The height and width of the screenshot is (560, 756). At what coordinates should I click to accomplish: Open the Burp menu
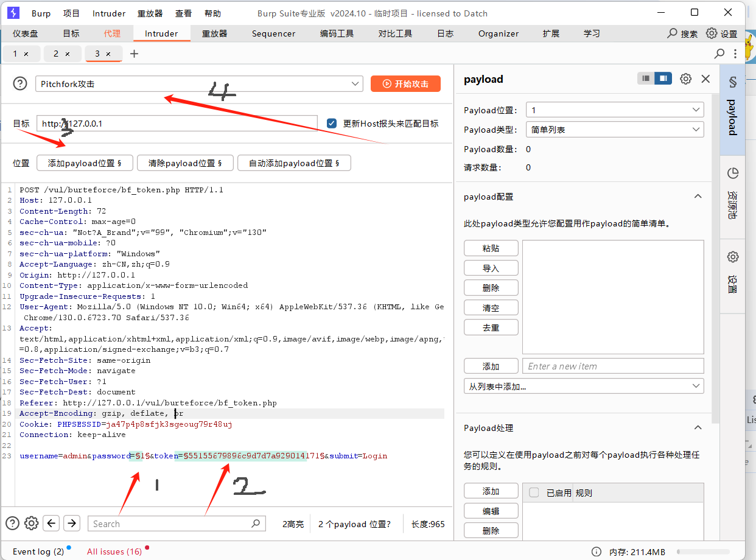pyautogui.click(x=41, y=13)
